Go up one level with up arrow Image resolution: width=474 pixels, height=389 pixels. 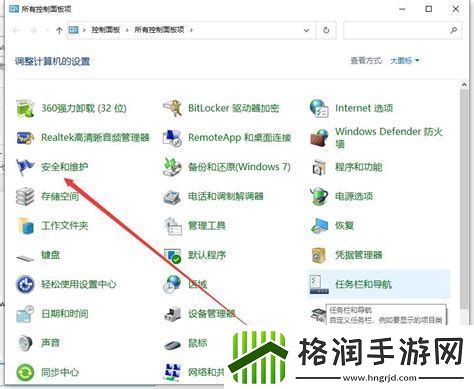point(59,30)
